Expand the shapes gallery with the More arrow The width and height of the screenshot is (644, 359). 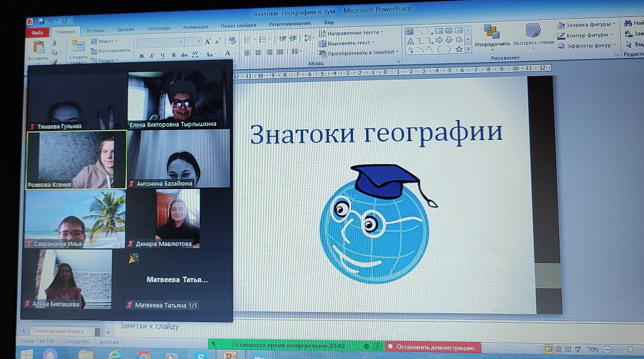(468, 49)
